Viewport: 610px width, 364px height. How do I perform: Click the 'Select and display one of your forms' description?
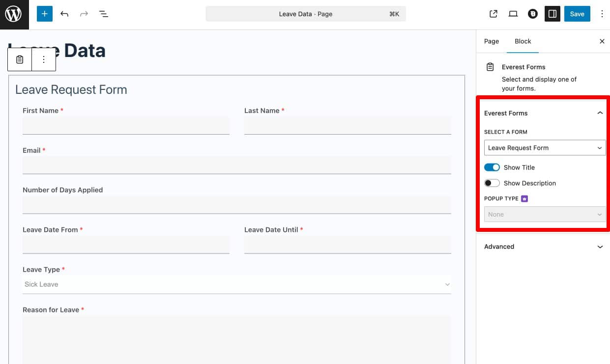coord(539,84)
